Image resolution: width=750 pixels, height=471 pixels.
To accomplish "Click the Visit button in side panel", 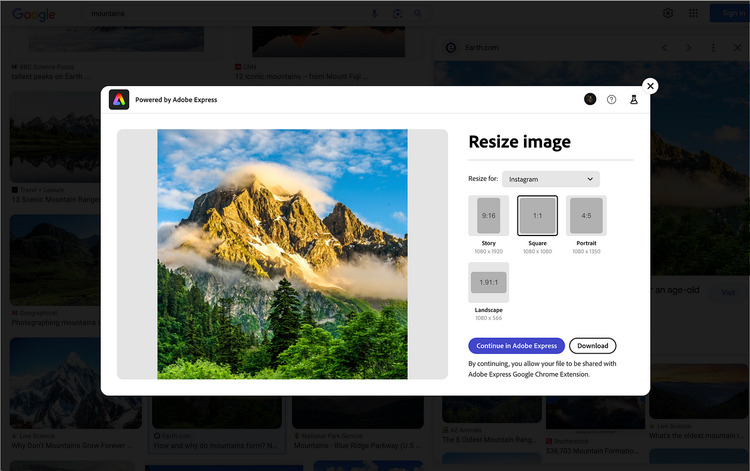I will tap(728, 293).
